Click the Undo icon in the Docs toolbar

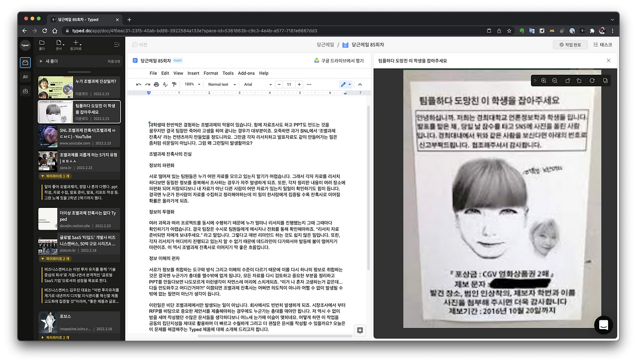pyautogui.click(x=139, y=85)
